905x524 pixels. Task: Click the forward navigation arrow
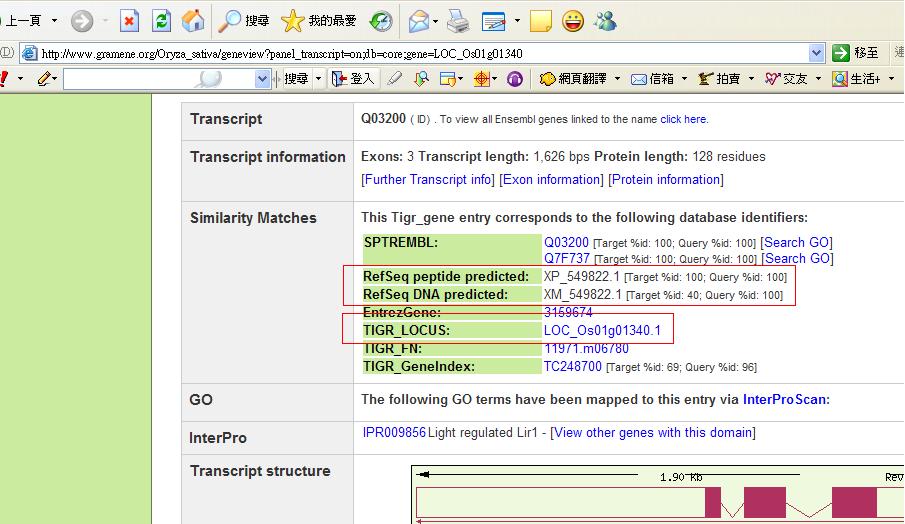point(81,20)
